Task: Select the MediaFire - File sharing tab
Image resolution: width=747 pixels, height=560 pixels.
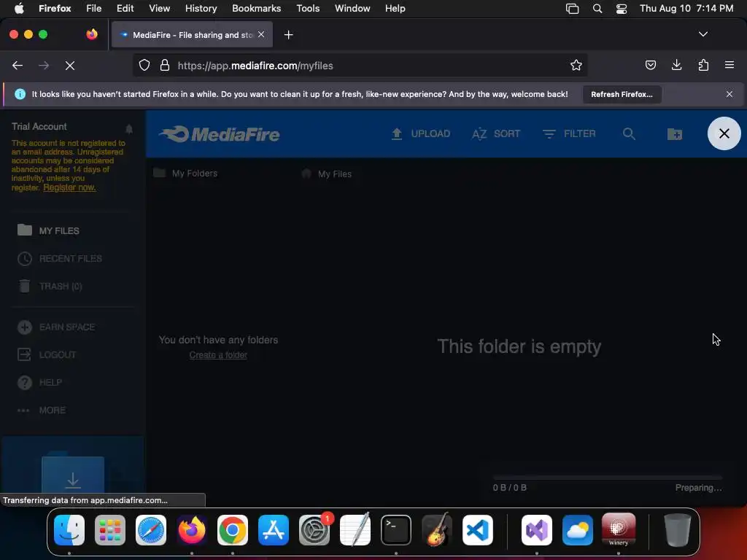Action: tap(192, 35)
